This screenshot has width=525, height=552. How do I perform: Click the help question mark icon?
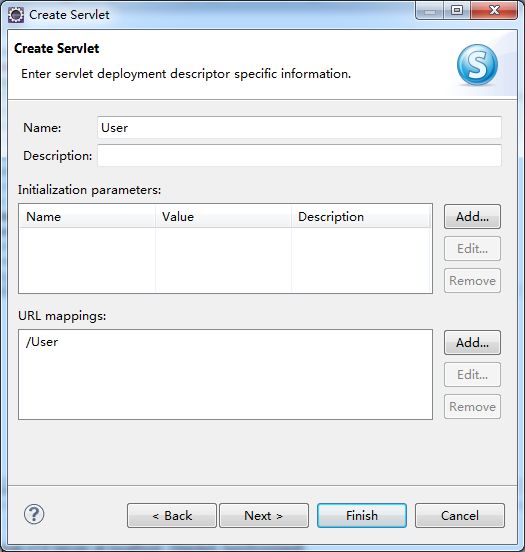[x=34, y=514]
